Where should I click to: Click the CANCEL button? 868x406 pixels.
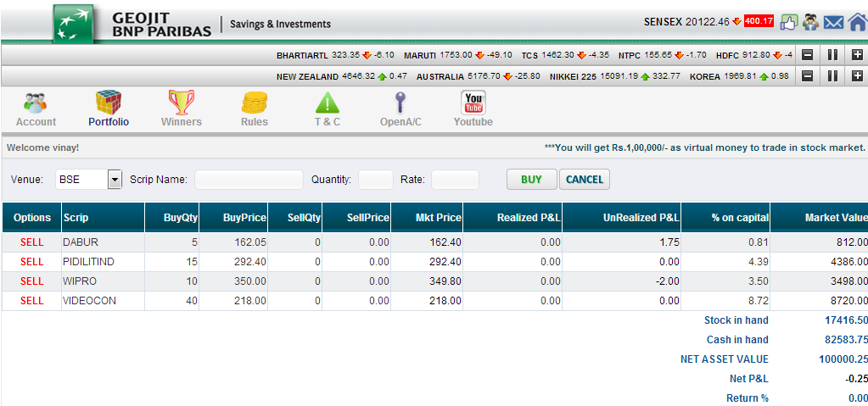pyautogui.click(x=585, y=179)
